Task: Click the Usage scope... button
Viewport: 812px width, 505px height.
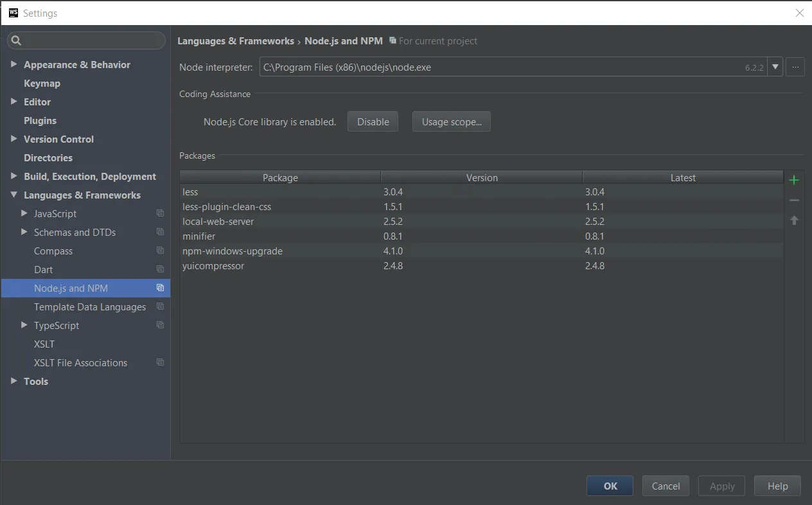Action: (x=452, y=121)
